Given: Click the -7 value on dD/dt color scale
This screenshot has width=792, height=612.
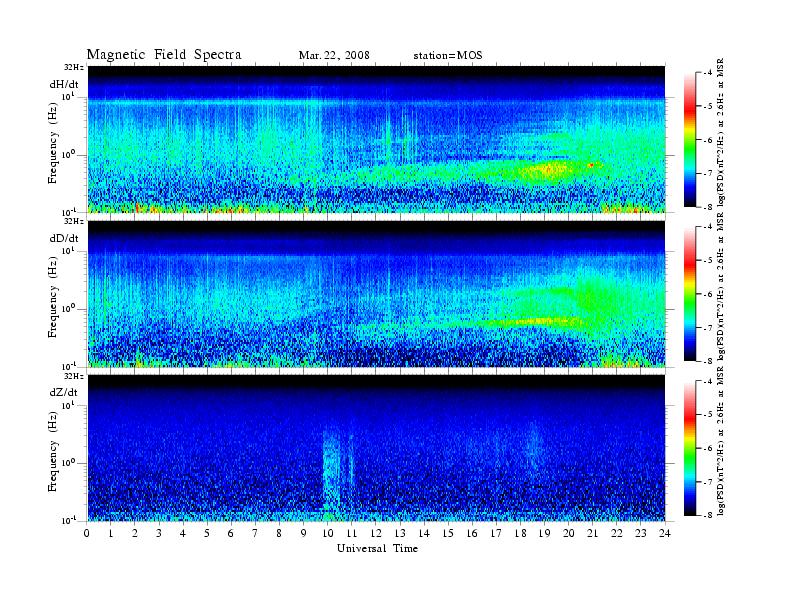Looking at the screenshot, I should point(708,328).
